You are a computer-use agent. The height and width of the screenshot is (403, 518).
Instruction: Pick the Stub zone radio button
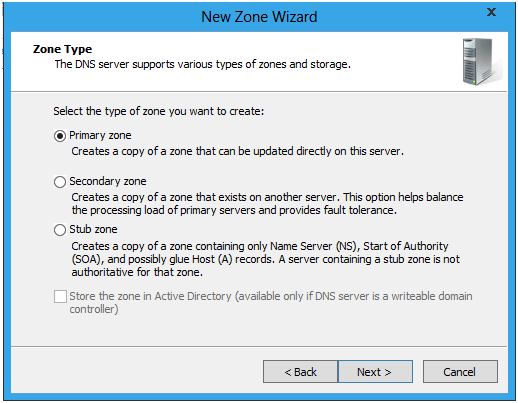60,230
